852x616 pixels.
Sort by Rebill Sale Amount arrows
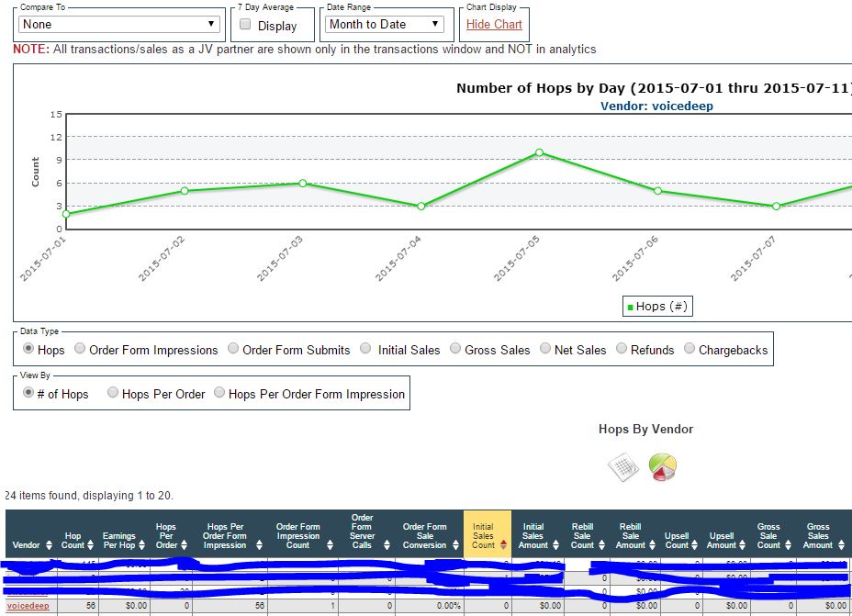[x=652, y=544]
